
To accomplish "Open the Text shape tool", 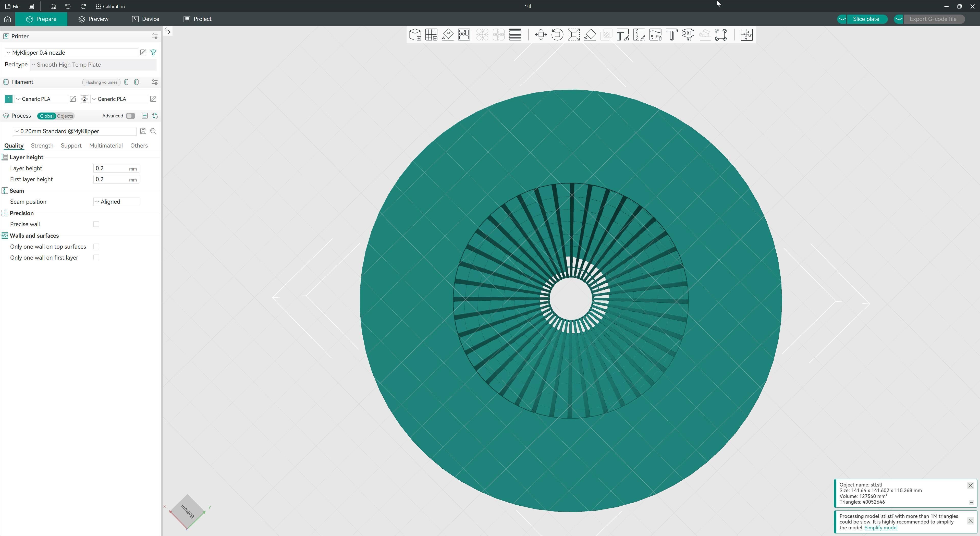I will (x=671, y=35).
